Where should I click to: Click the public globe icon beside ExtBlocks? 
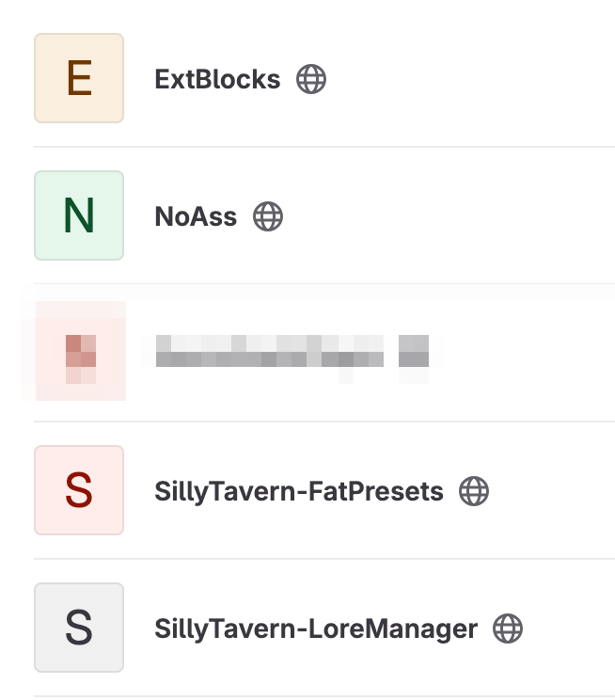311,79
